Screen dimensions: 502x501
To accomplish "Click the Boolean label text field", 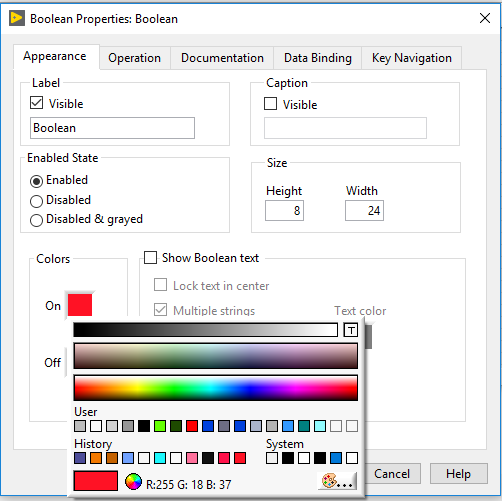I will point(112,128).
